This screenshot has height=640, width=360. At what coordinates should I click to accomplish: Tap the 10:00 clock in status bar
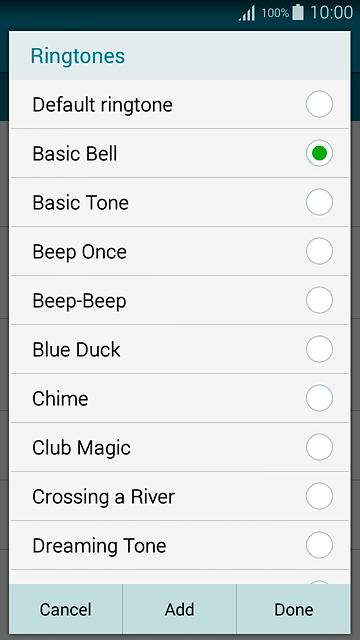(331, 13)
